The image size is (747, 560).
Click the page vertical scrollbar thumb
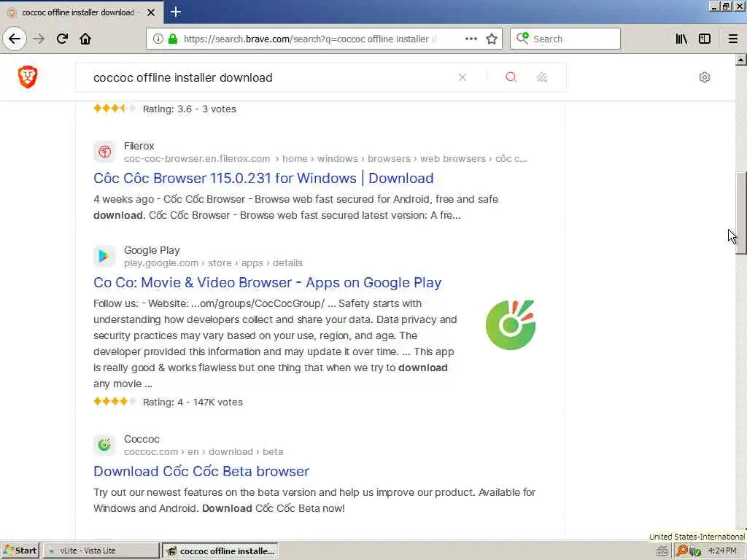click(741, 213)
